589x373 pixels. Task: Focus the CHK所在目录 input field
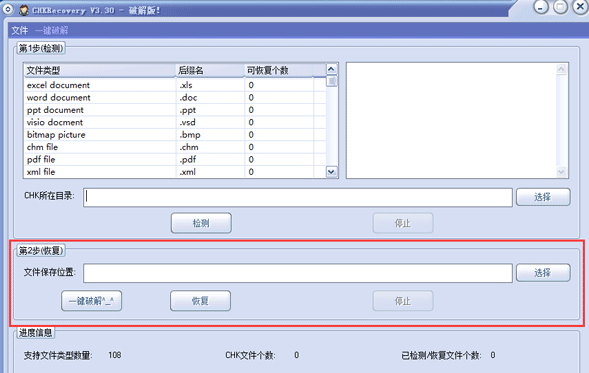298,197
